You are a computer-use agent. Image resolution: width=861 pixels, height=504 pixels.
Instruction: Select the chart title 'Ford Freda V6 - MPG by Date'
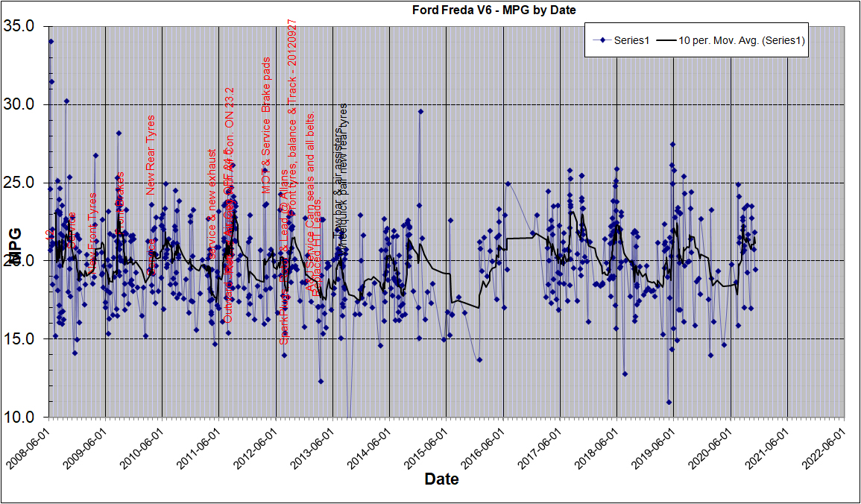(493, 10)
